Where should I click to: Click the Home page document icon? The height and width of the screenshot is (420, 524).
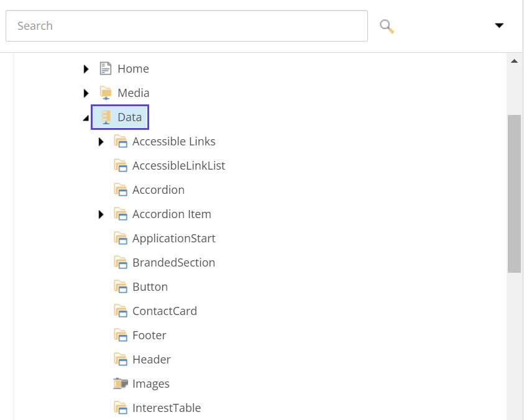click(106, 68)
